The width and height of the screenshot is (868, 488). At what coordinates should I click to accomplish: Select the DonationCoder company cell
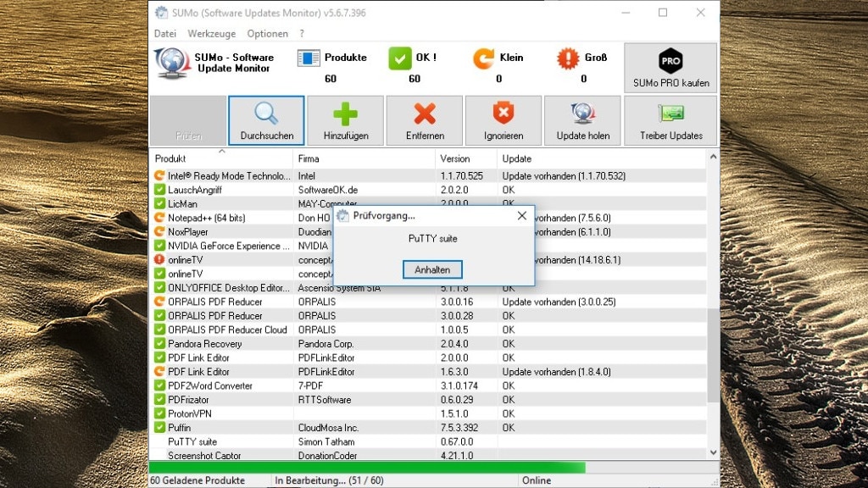pyautogui.click(x=327, y=455)
